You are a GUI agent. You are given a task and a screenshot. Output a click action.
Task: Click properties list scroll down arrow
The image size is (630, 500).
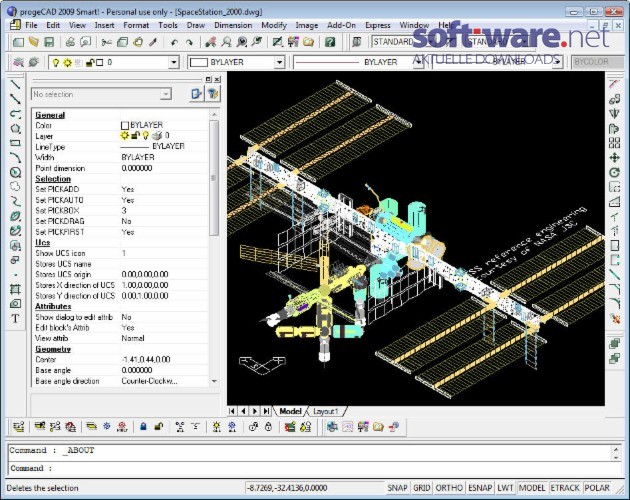[214, 381]
